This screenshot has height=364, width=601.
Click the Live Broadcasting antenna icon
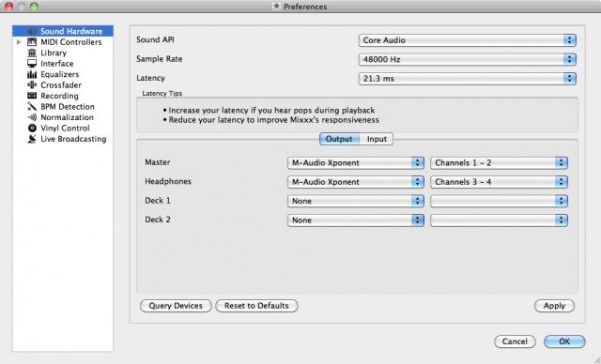32,139
